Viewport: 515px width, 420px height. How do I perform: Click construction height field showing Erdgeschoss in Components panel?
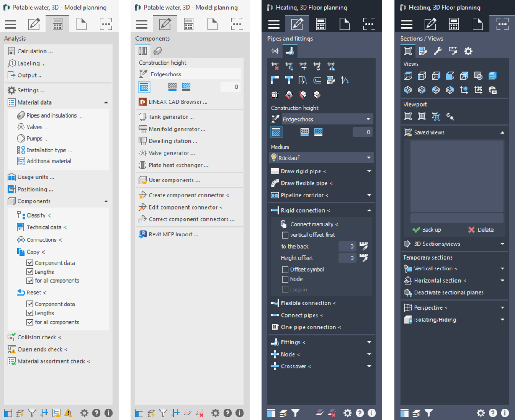(x=195, y=74)
